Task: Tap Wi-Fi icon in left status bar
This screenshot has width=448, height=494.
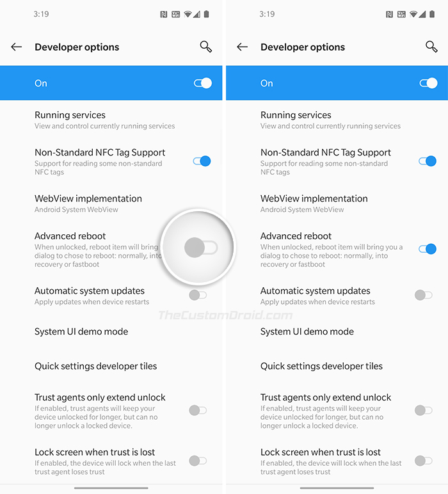Action: click(x=188, y=14)
